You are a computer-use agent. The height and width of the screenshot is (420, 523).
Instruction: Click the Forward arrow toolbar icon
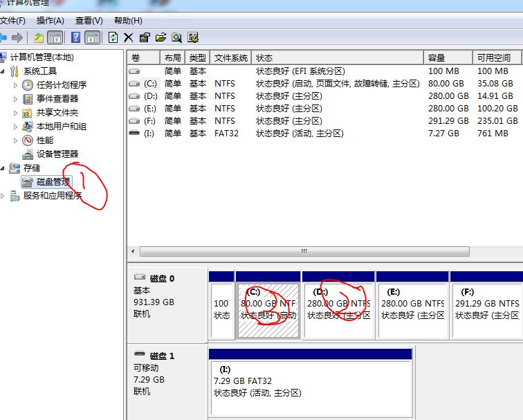17,37
